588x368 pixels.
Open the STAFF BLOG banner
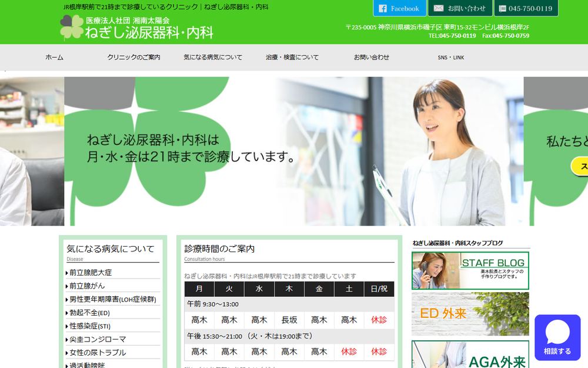click(x=470, y=271)
